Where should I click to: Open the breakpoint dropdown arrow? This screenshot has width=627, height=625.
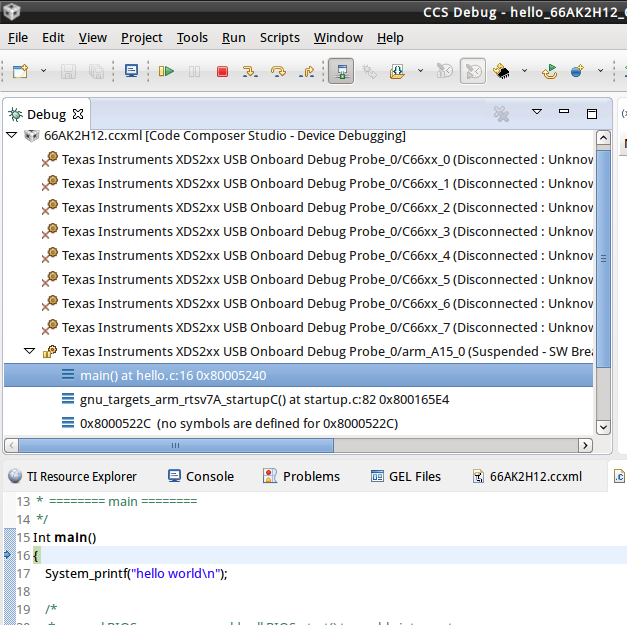click(x=600, y=71)
